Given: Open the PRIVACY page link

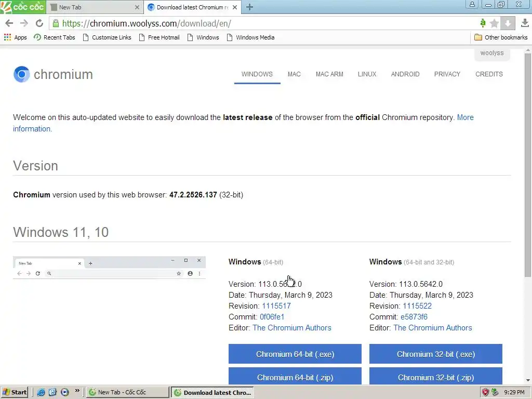Looking at the screenshot, I should pos(447,74).
